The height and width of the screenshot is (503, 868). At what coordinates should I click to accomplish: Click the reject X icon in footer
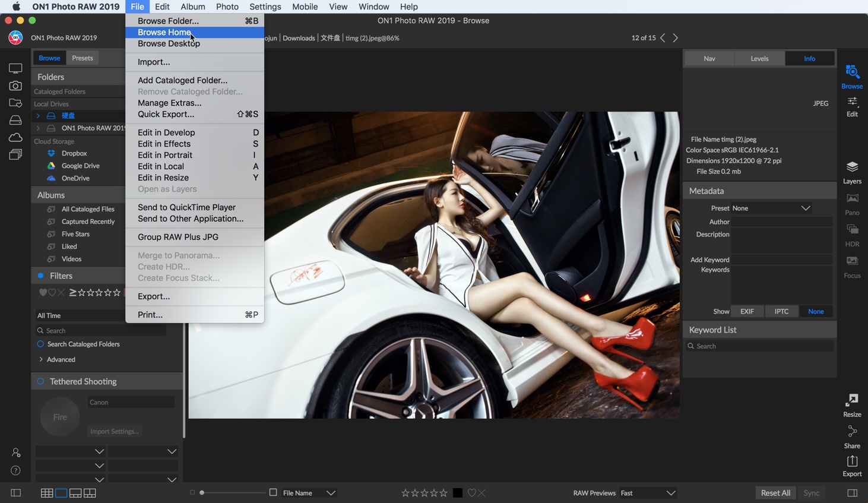(482, 493)
